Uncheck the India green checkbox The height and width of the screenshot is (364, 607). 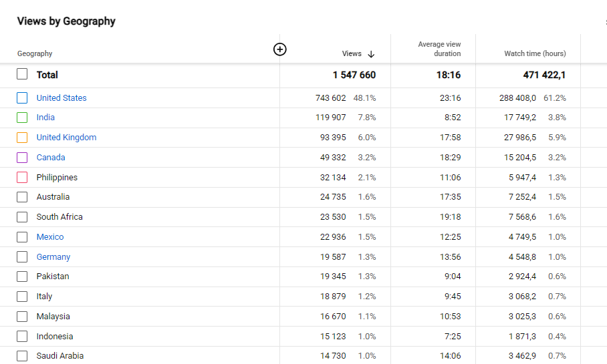click(22, 117)
